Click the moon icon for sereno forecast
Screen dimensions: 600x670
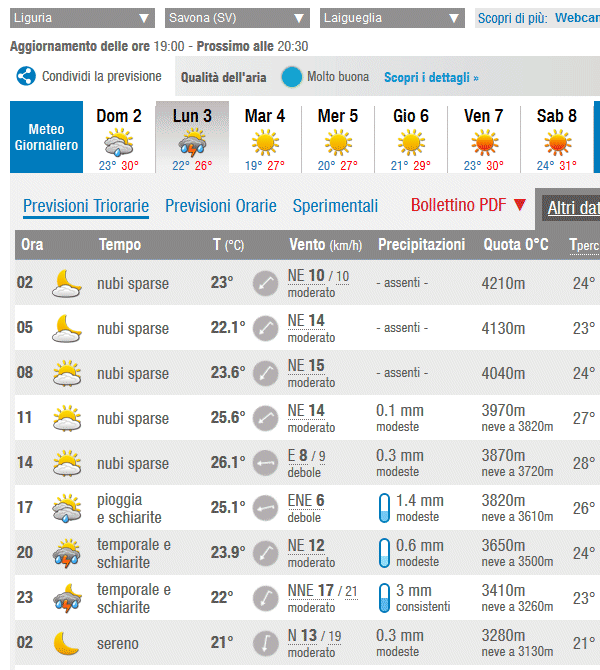pos(66,642)
